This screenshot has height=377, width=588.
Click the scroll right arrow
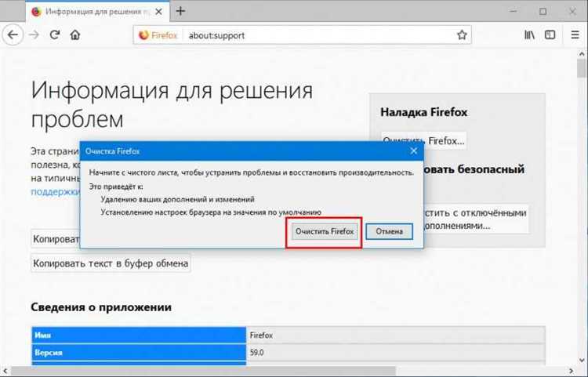click(x=571, y=372)
